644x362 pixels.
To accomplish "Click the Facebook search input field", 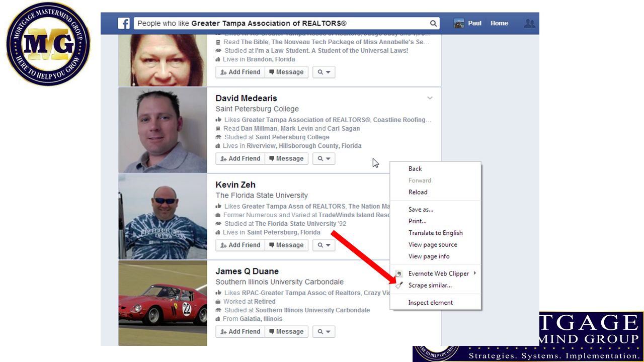I will (286, 23).
